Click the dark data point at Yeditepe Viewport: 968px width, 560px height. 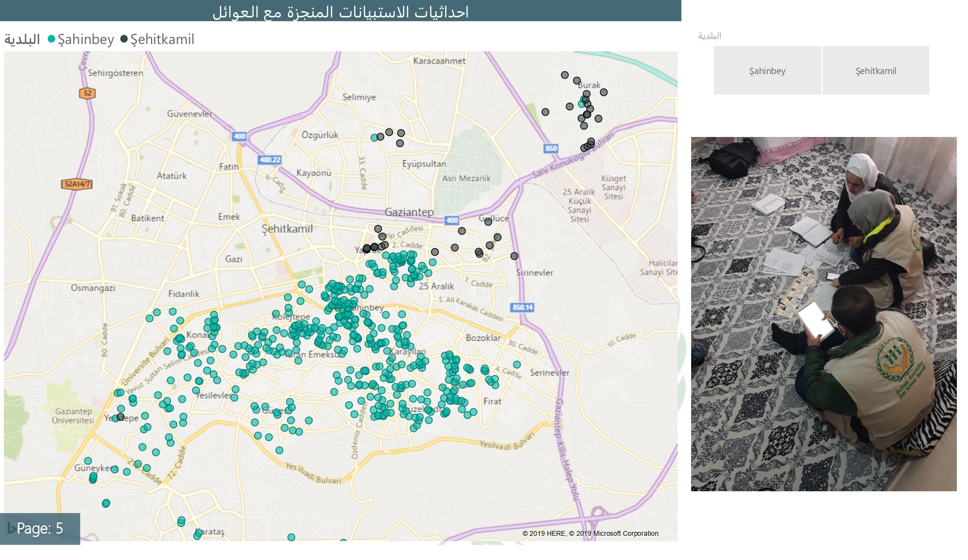pyautogui.click(x=121, y=417)
